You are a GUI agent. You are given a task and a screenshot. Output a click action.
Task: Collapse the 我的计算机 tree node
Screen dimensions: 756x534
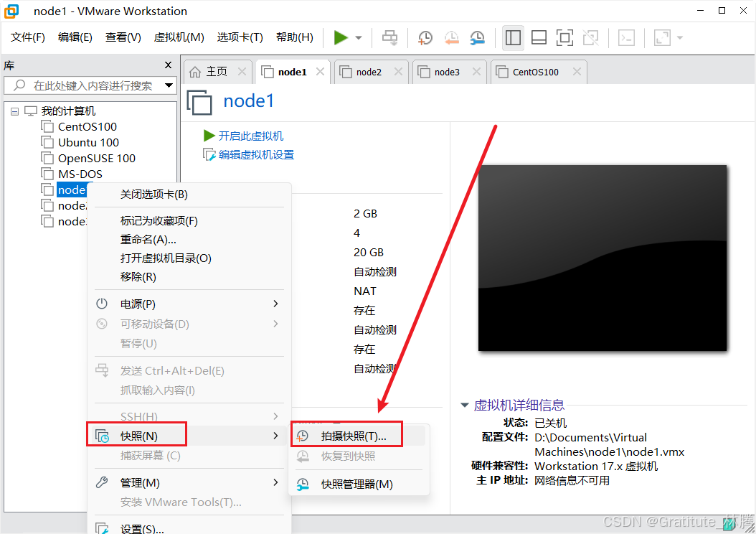14,111
